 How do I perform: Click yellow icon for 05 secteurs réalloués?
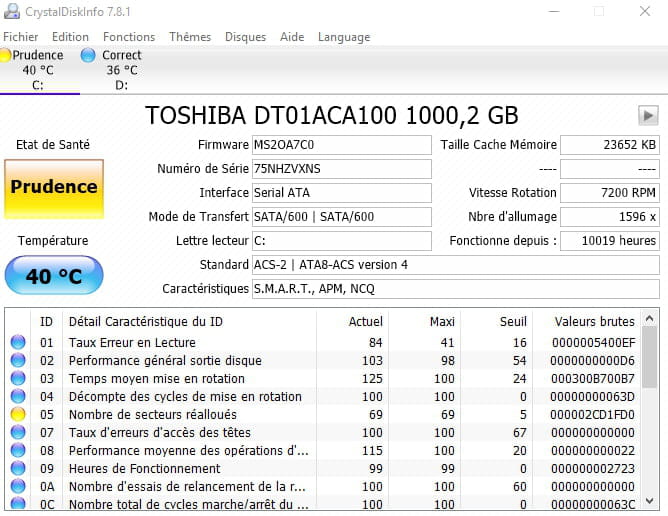18,414
